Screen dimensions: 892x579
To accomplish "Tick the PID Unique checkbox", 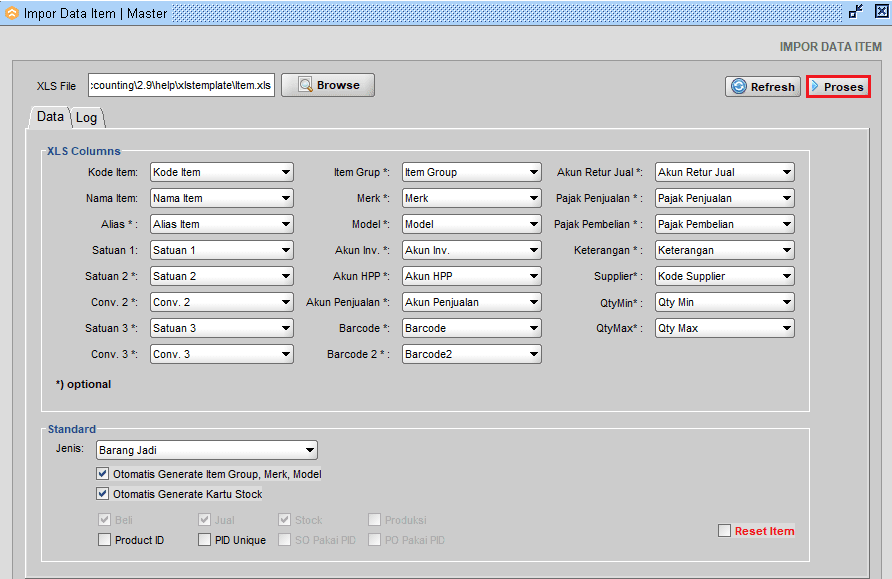I will pos(205,540).
